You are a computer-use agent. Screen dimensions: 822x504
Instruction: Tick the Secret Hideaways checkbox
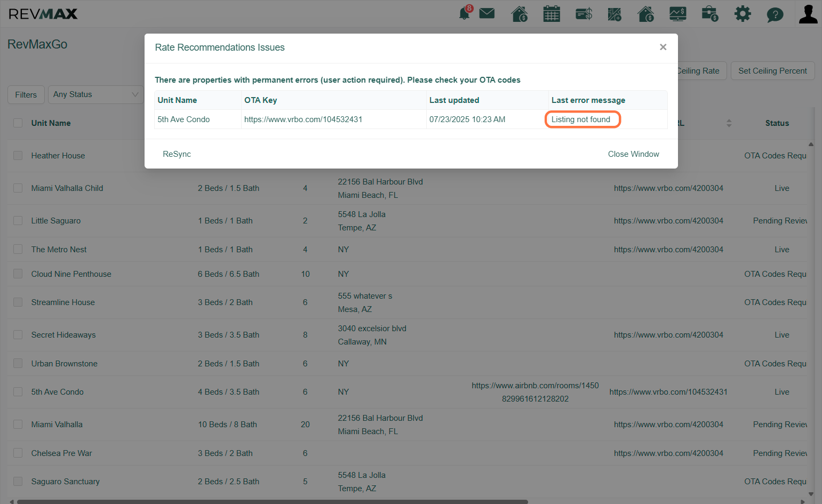pos(18,335)
